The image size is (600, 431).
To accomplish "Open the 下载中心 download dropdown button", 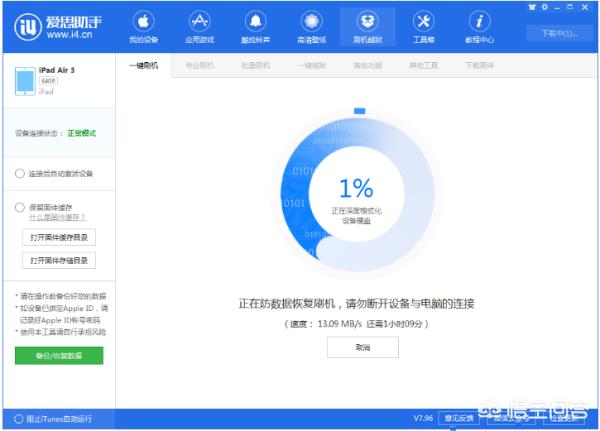I will tap(559, 33).
